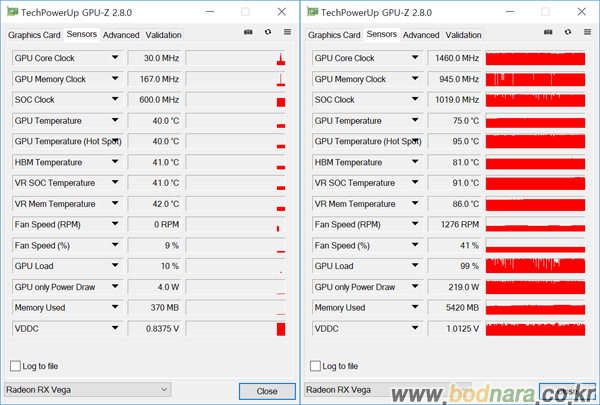Click Close button in left GPU-Z window
The width and height of the screenshot is (600, 405).
(267, 391)
